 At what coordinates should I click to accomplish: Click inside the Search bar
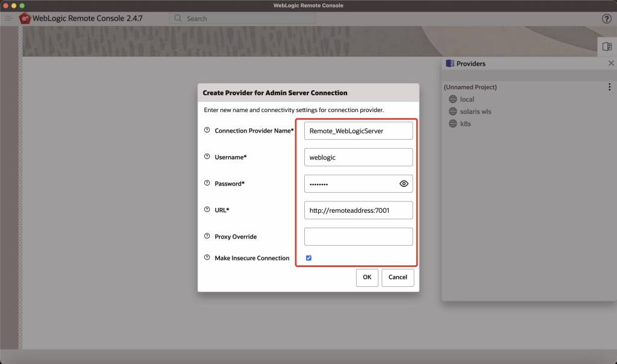[241, 18]
